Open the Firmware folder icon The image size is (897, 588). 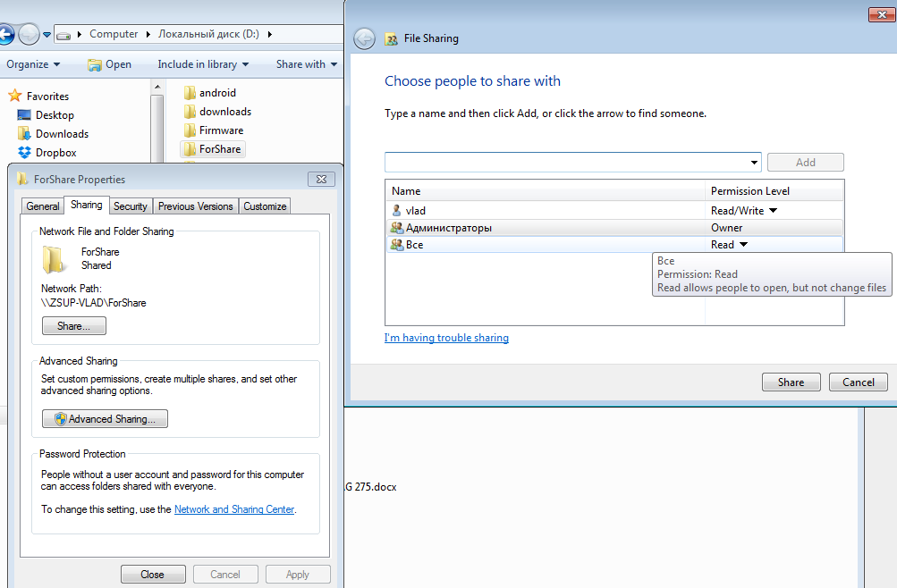189,130
